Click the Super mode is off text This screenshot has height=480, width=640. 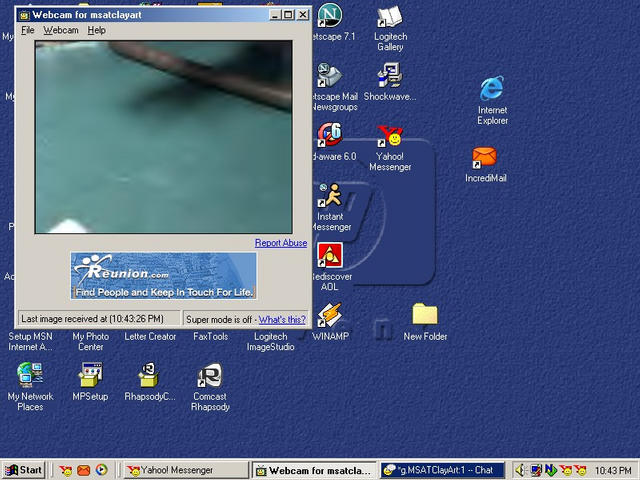click(219, 320)
